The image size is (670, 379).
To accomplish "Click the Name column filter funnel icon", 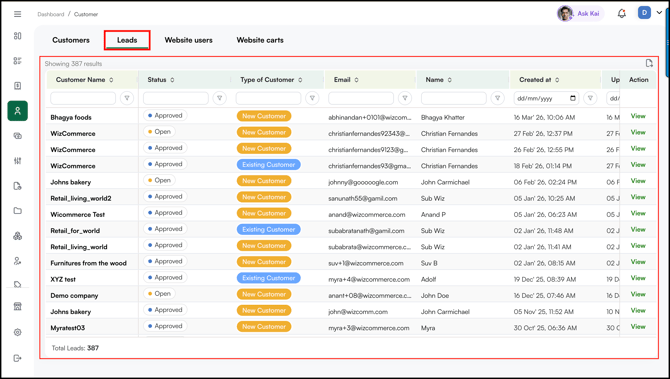I will click(497, 98).
